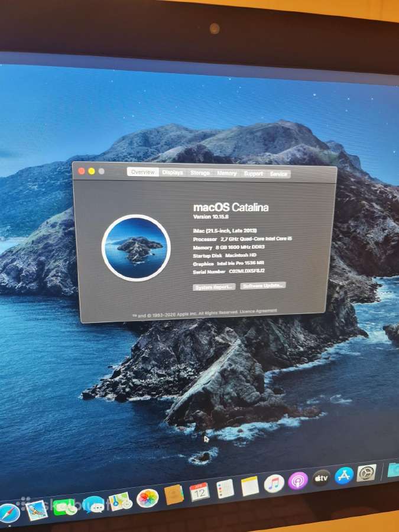The width and height of the screenshot is (399, 532).
Task: Open the Licence Agreement link
Action: (258, 311)
